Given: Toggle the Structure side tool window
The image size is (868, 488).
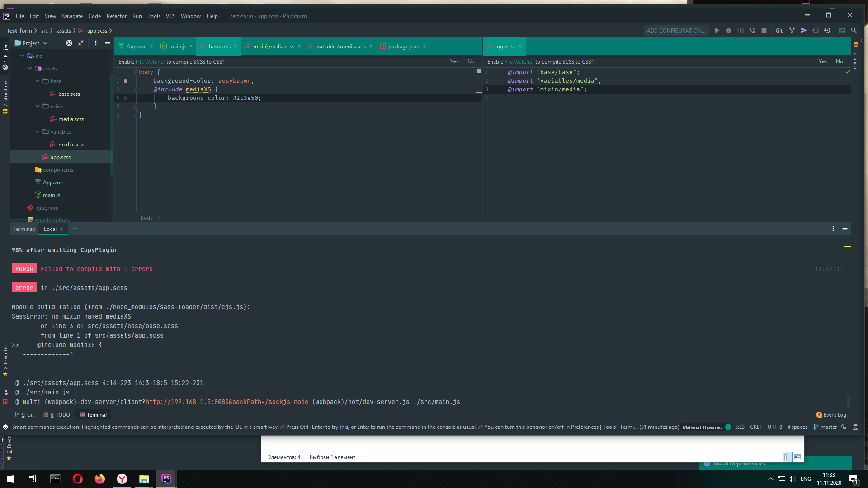Looking at the screenshot, I should tap(5, 97).
